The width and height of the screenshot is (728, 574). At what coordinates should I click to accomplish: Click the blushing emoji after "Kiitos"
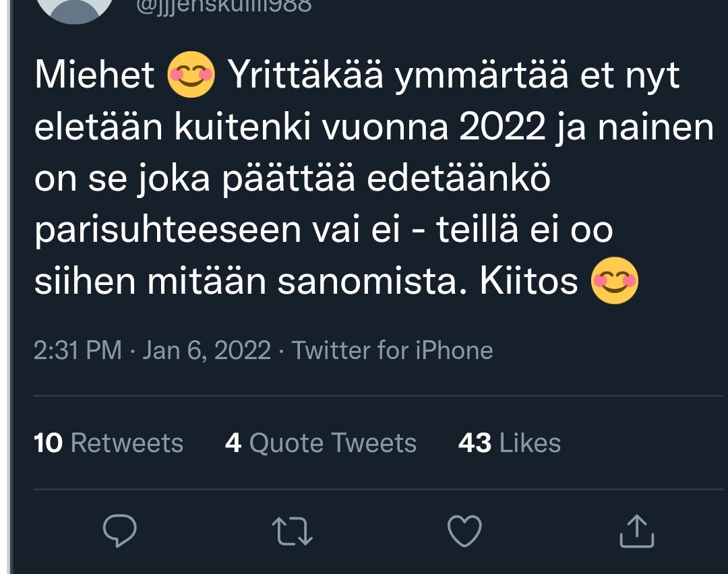pyautogui.click(x=614, y=282)
